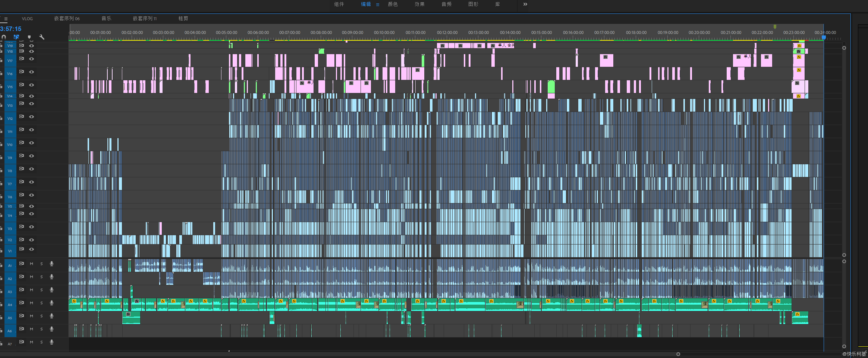
Task: Enable voice-over record on track A4
Action: [51, 303]
